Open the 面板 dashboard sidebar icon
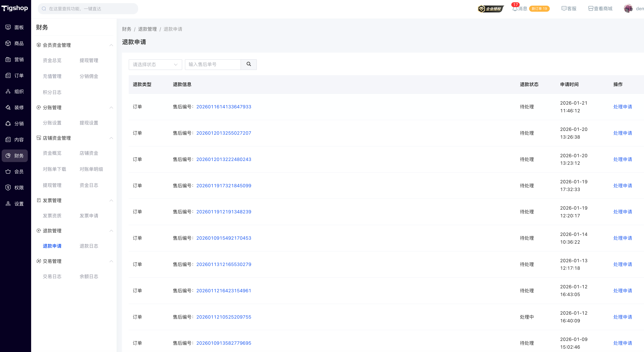644x352 pixels. (8, 27)
